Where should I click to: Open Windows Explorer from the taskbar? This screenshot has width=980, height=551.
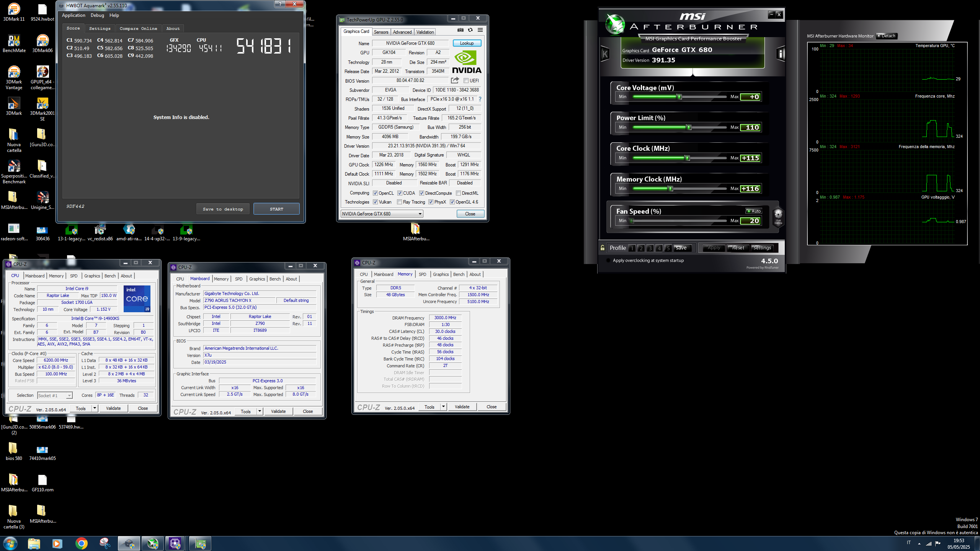tap(34, 543)
